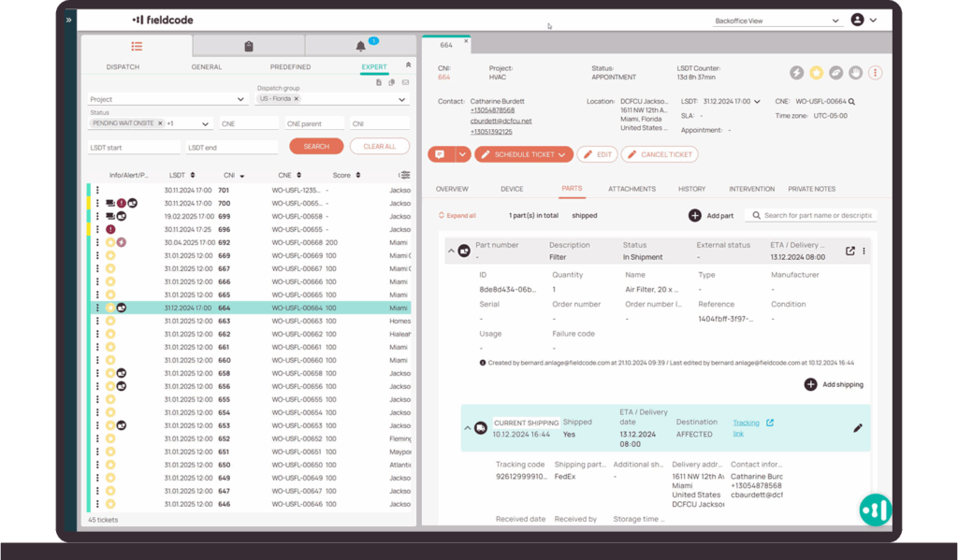The image size is (958, 560).
Task: Remove the US - Florida dispatch group chip
Action: coord(297,98)
